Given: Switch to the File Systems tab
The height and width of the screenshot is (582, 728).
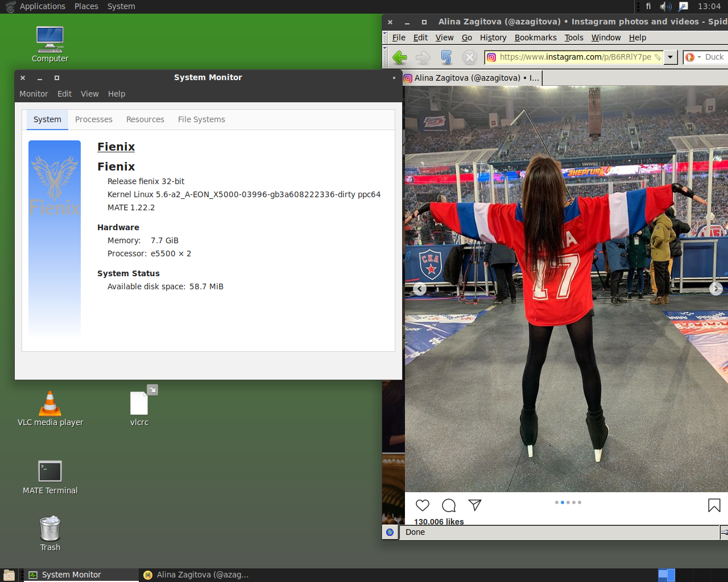Looking at the screenshot, I should pos(201,119).
